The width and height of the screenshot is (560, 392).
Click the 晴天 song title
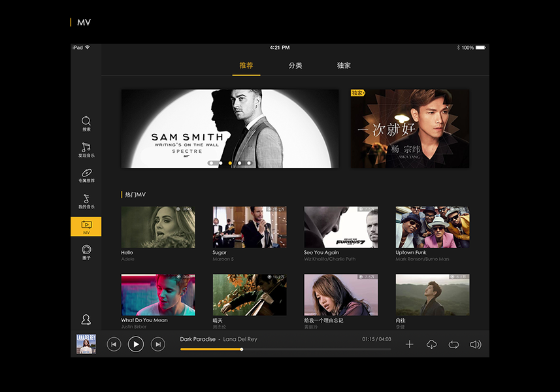[218, 321]
